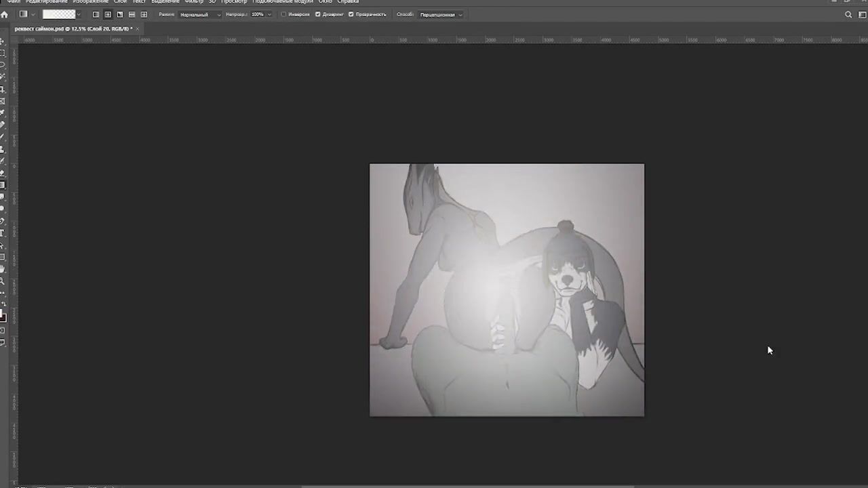Uncheck the Прозрачность checkbox
The image size is (868, 488).
351,14
